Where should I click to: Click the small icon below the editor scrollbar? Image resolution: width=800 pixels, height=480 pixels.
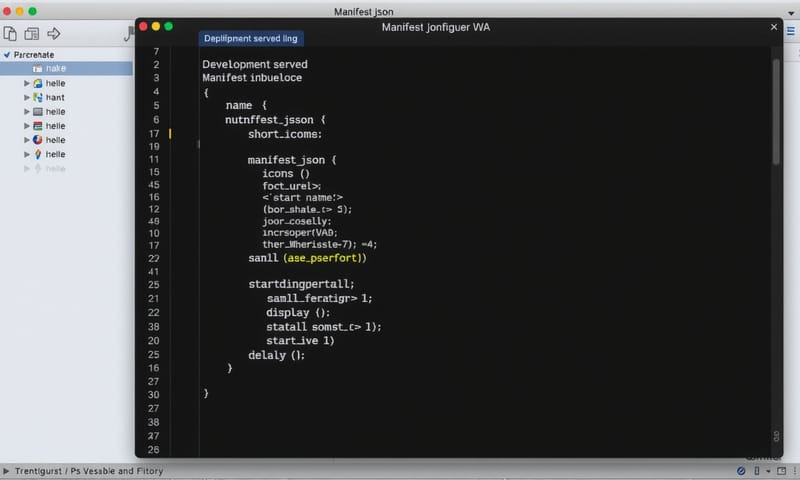point(776,436)
